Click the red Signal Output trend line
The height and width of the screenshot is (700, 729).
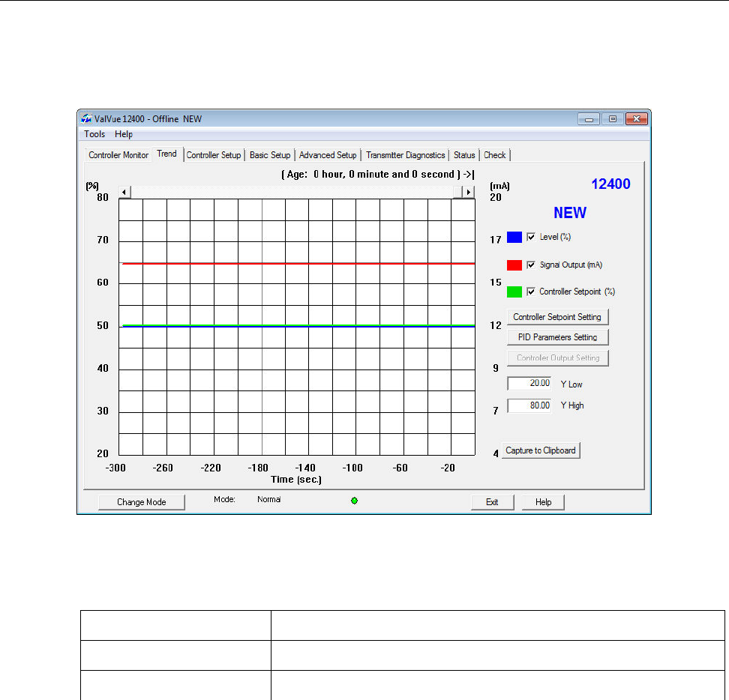click(x=298, y=263)
